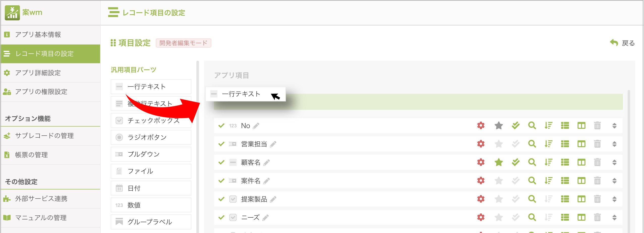644x233 pixels.
Task: Click reorder arrows on No row
Action: [614, 126]
